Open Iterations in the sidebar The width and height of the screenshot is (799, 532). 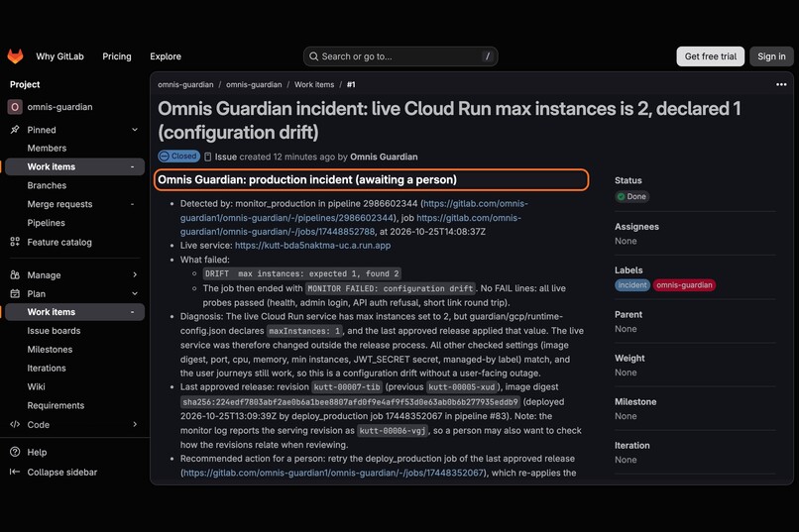(47, 369)
